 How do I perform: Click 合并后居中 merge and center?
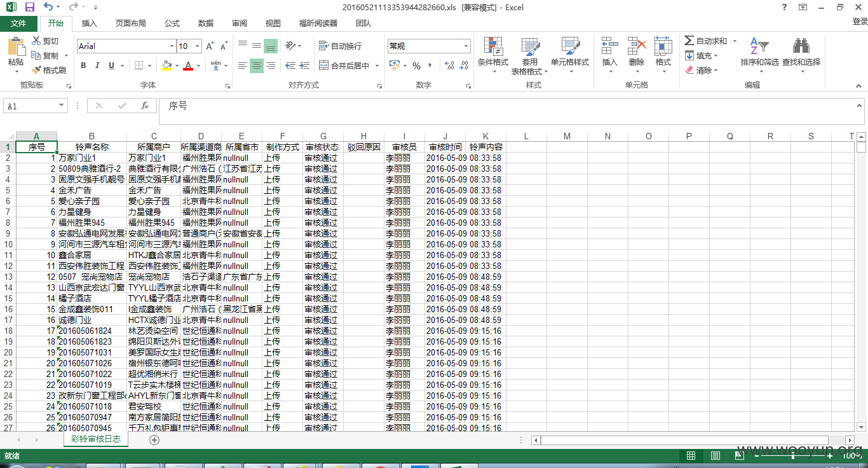344,65
